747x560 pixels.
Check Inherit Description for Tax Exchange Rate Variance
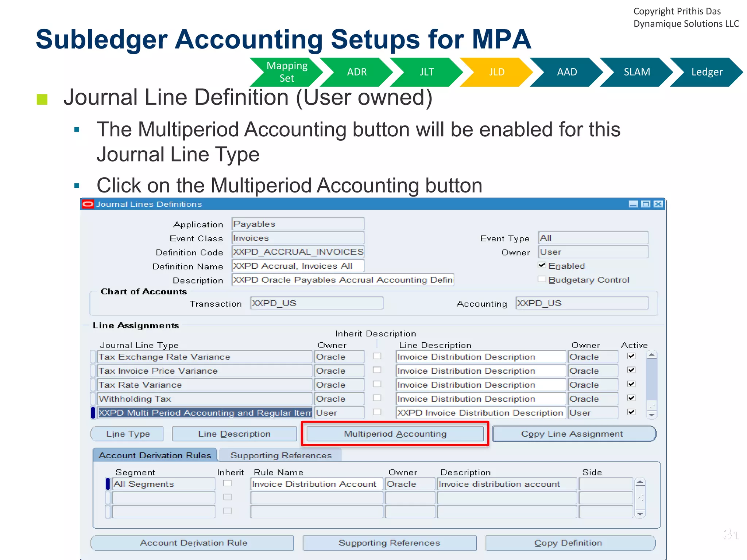tap(377, 356)
